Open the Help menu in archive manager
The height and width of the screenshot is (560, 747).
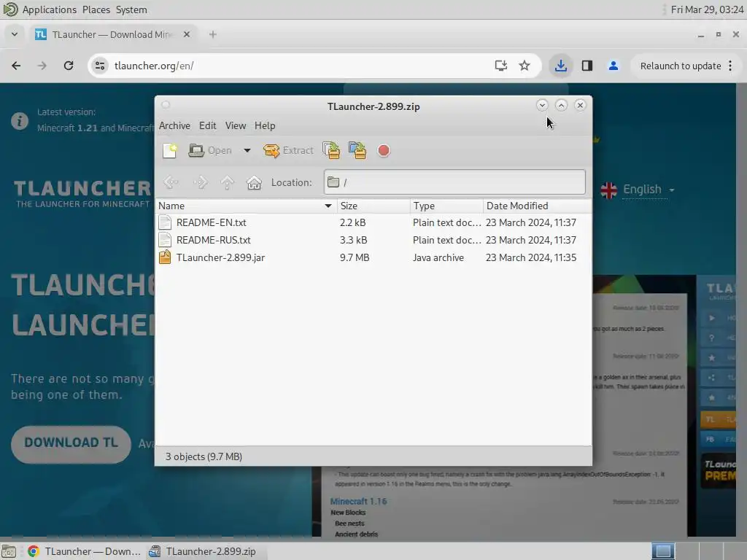coord(264,125)
